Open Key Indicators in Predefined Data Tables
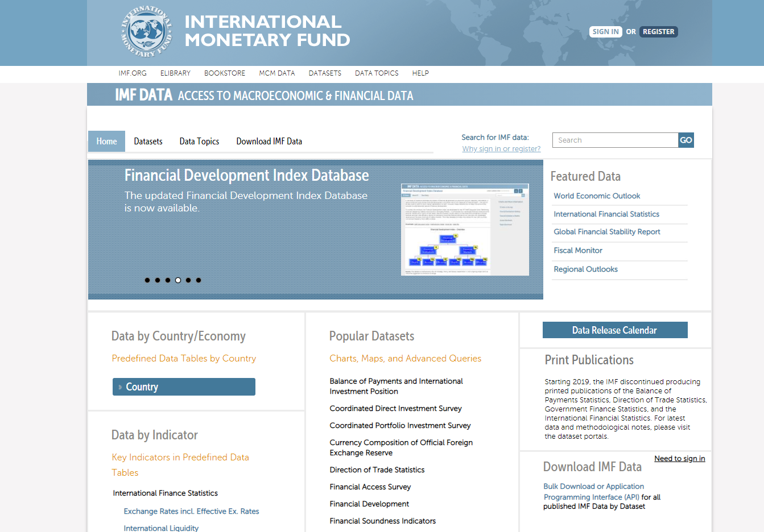This screenshot has height=532, width=764. coord(180,465)
